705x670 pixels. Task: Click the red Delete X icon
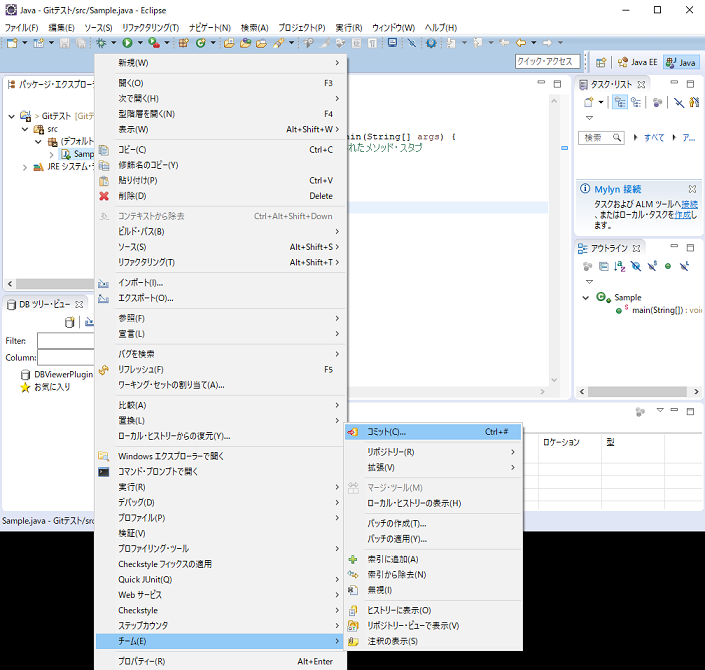click(104, 196)
